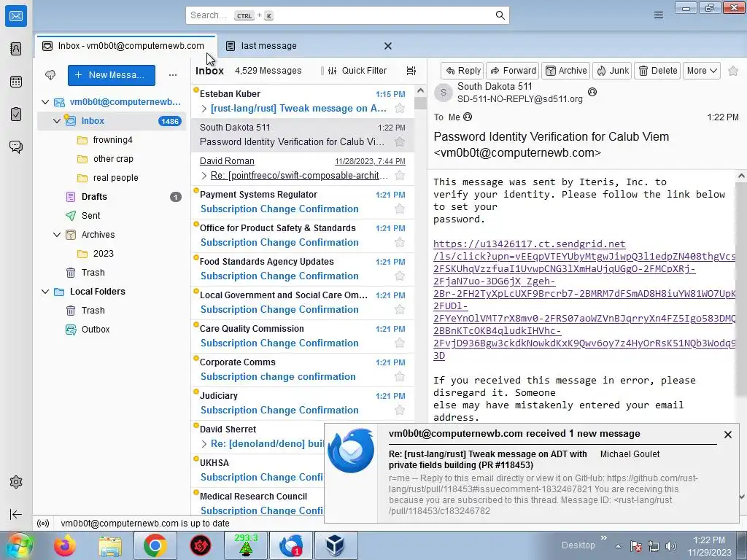
Task: Click New Message button
Action: (112, 75)
